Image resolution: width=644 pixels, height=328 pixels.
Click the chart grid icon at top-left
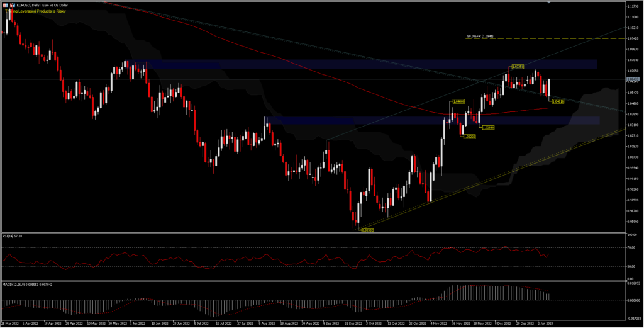tap(4, 5)
